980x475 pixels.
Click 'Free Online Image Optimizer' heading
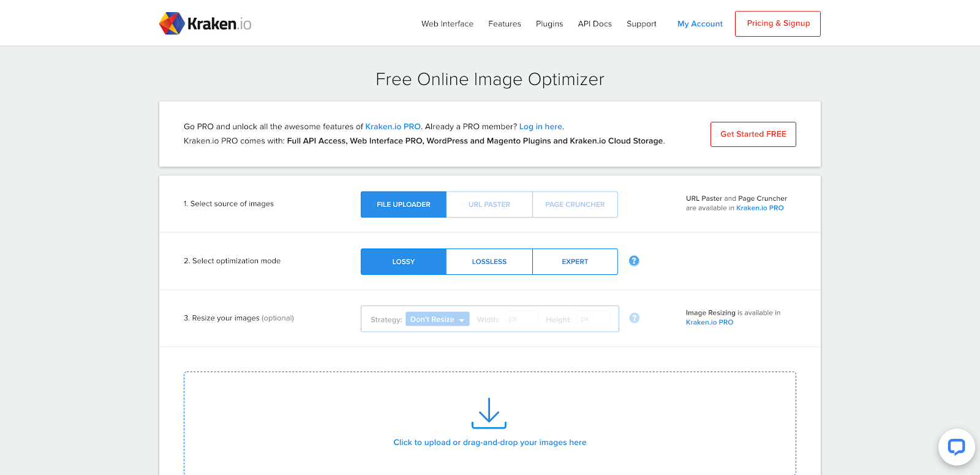pyautogui.click(x=490, y=80)
